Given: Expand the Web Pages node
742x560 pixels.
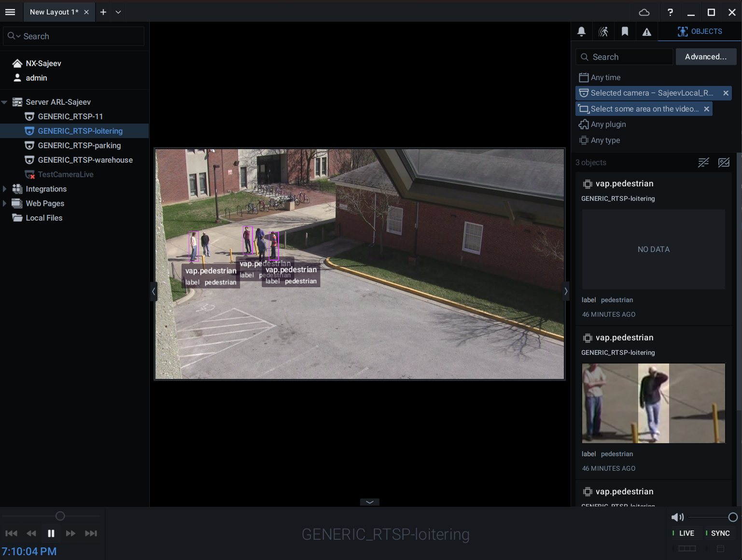Looking at the screenshot, I should pos(4,203).
